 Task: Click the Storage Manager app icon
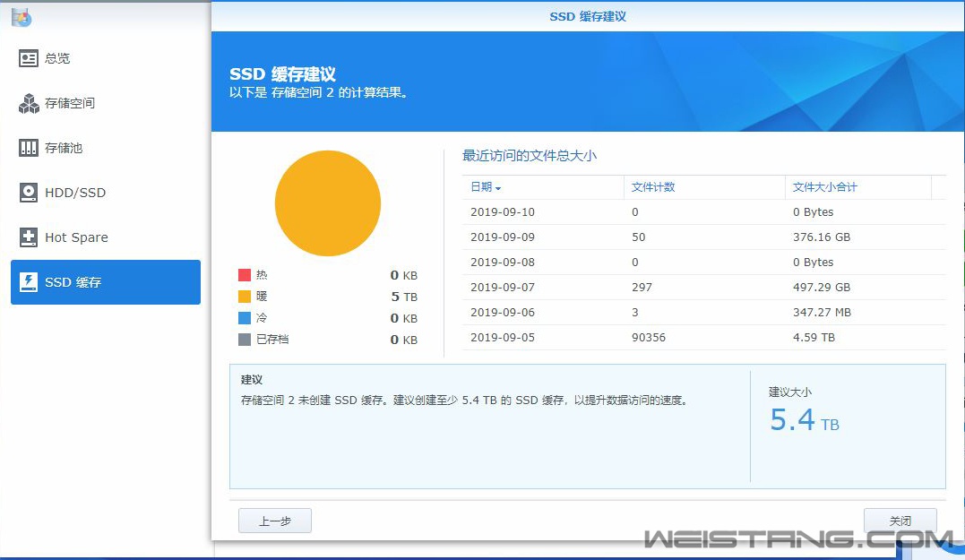pos(22,15)
